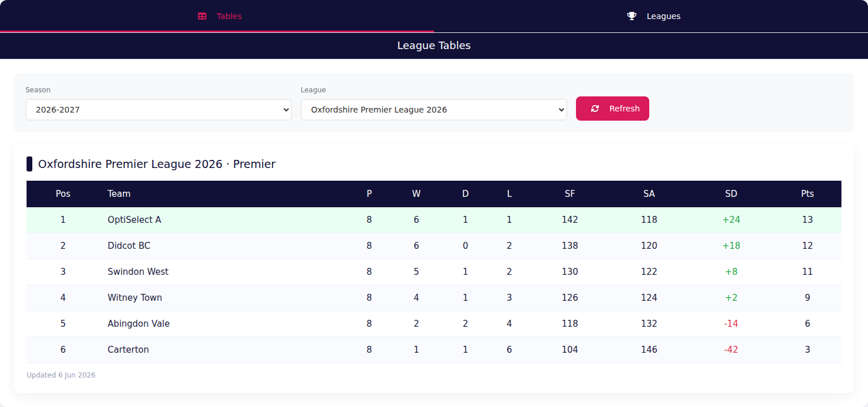This screenshot has height=407, width=868.
Task: Click Carterton's 146 shots-against value
Action: point(649,350)
